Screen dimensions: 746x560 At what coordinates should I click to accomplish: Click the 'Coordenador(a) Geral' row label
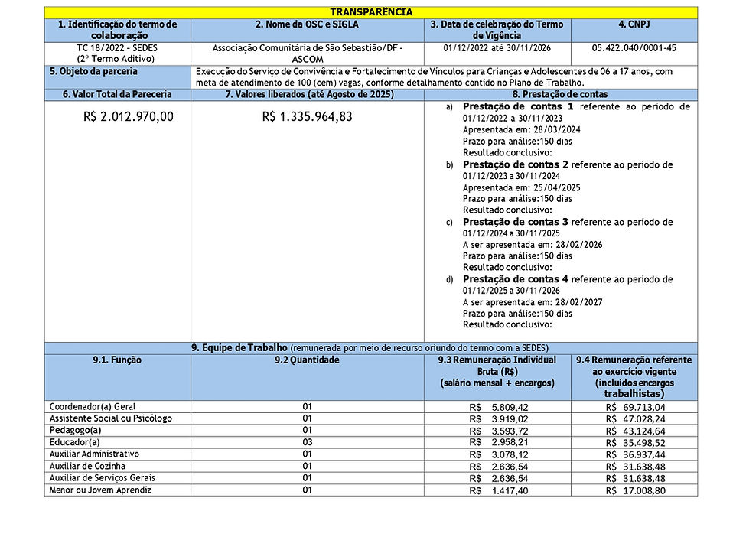93,407
